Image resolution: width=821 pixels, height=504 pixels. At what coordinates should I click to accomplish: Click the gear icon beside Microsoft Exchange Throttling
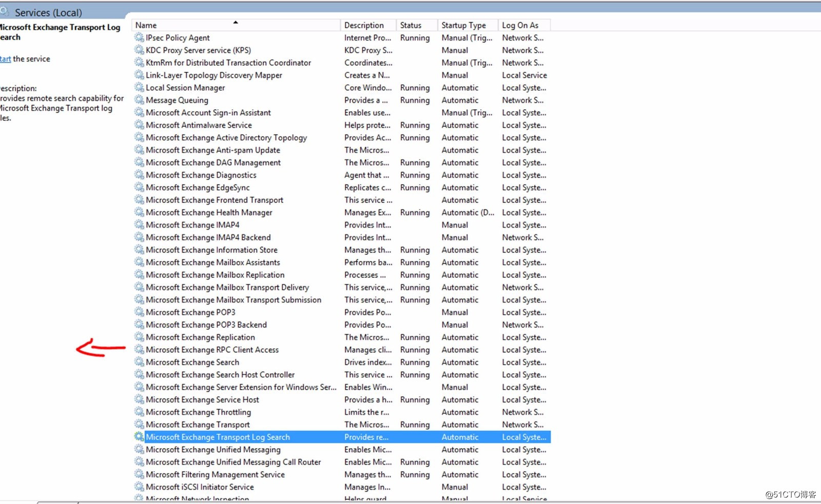[x=139, y=412]
